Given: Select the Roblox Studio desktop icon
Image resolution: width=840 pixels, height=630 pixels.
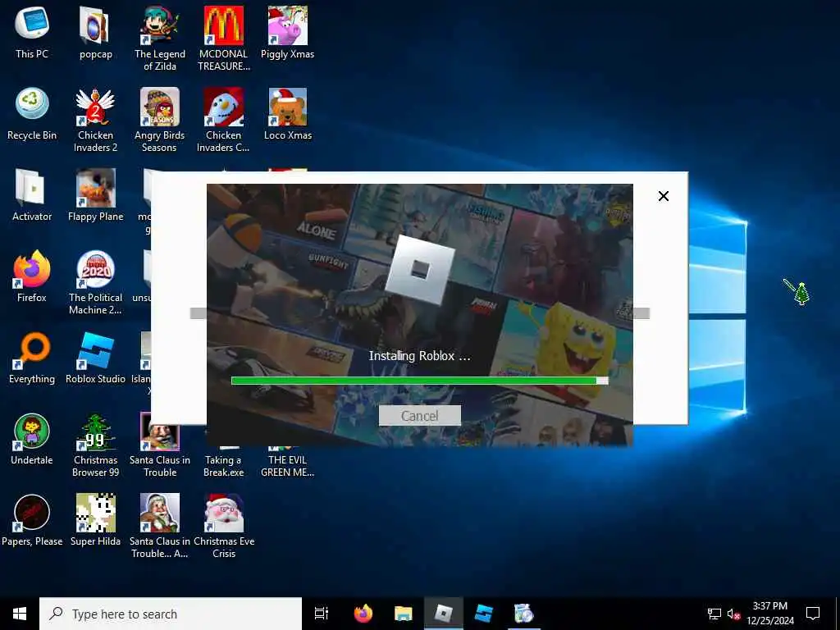Looking at the screenshot, I should click(95, 358).
